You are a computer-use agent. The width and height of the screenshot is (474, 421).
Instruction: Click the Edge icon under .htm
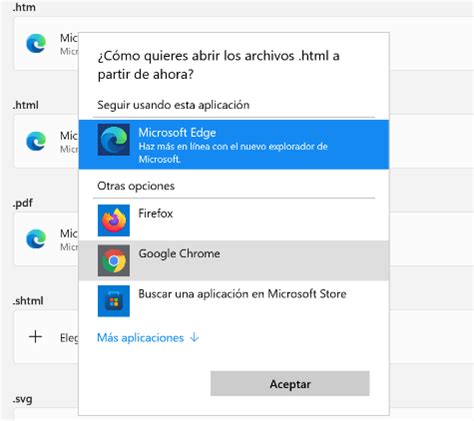pos(36,43)
